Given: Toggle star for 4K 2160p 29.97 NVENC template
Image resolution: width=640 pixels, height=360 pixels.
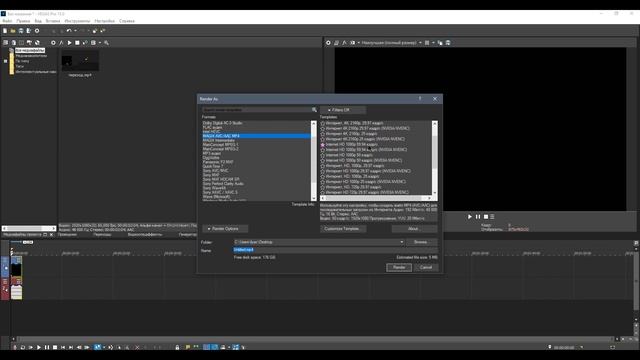Looking at the screenshot, I should click(x=323, y=128).
